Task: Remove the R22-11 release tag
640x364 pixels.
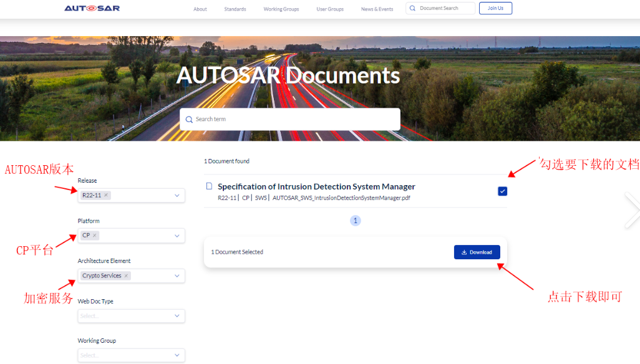Action: (106, 195)
